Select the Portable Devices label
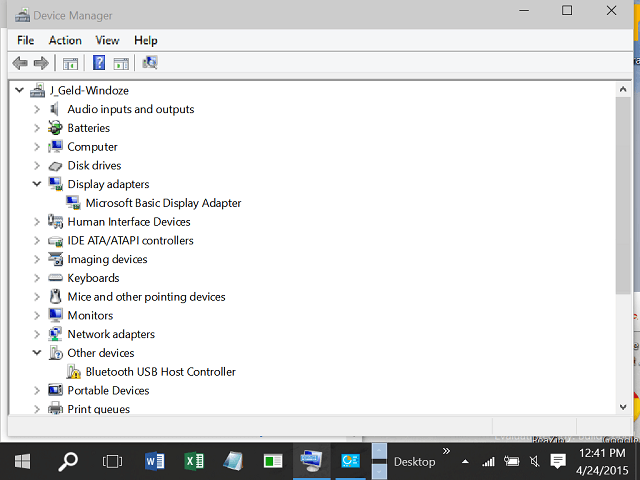Image resolution: width=640 pixels, height=480 pixels. 109,391
